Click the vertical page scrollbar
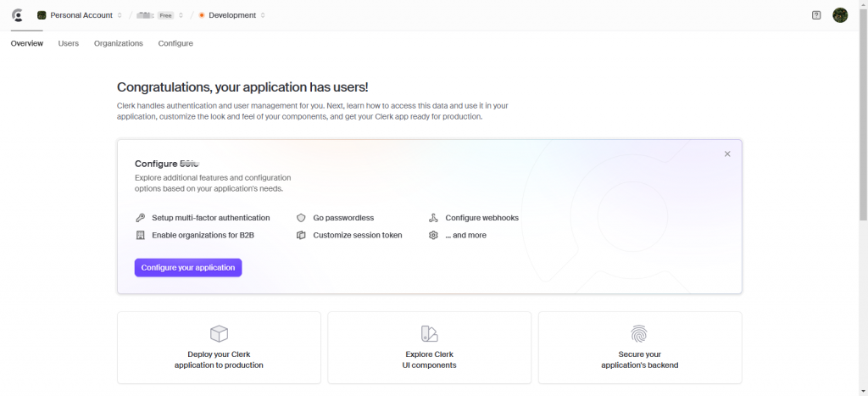Image resolution: width=868 pixels, height=396 pixels. [863, 127]
